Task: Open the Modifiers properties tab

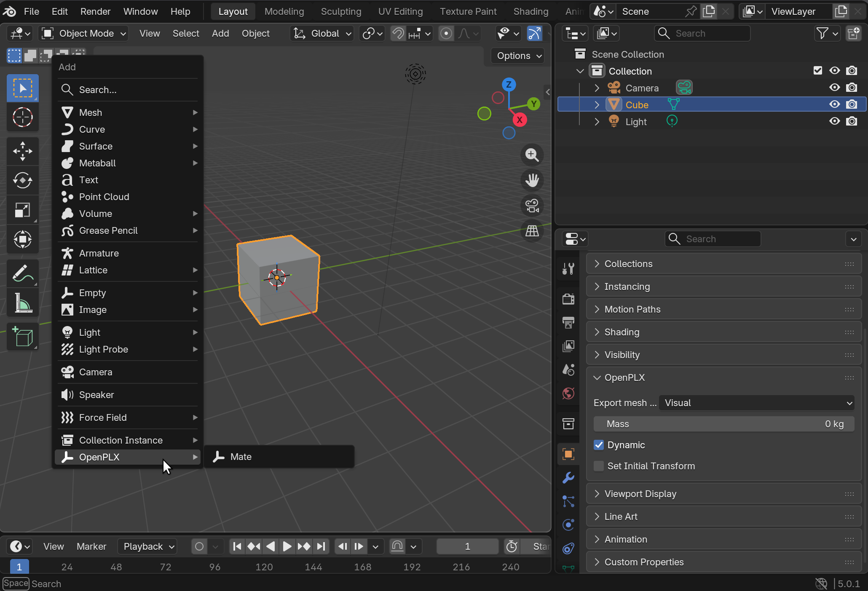Action: point(568,478)
